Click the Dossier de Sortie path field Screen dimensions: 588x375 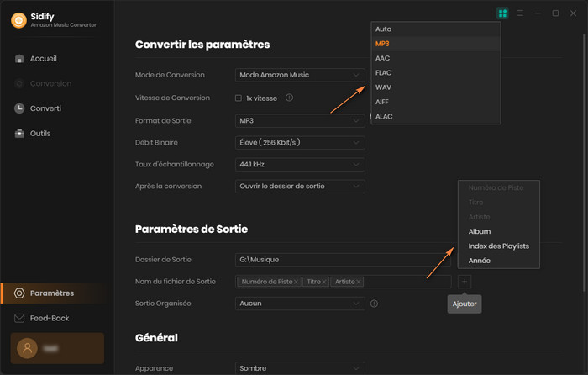click(x=343, y=260)
